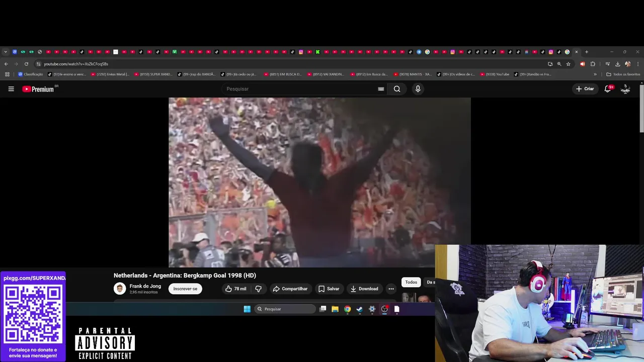Switch to the active Google tab

[x=567, y=52]
